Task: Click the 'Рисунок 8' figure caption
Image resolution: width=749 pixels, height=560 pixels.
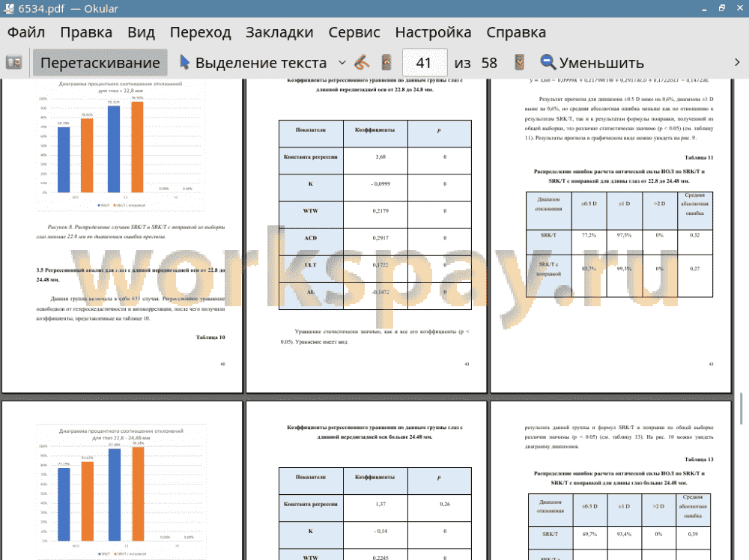Action: [130, 231]
